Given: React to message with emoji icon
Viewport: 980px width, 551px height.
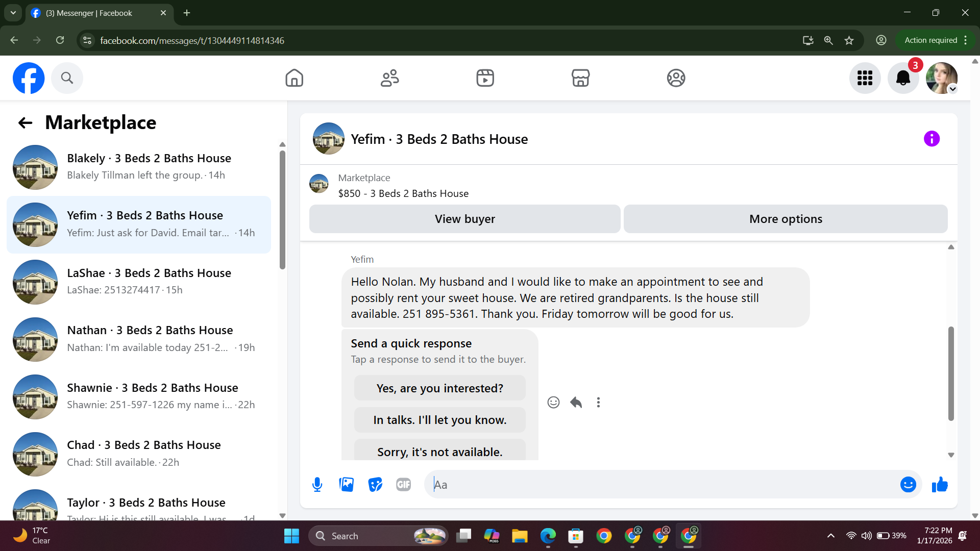Looking at the screenshot, I should point(553,403).
